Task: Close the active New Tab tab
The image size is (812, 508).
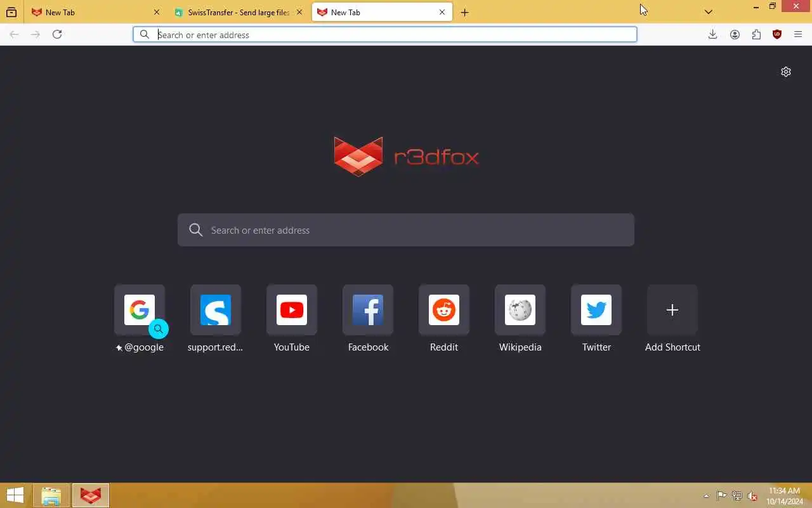Action: [x=442, y=12]
